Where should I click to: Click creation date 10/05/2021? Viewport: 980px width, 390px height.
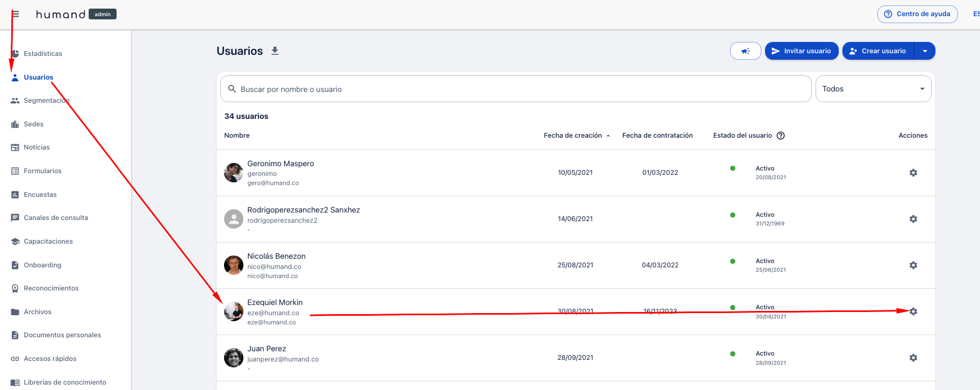click(575, 173)
